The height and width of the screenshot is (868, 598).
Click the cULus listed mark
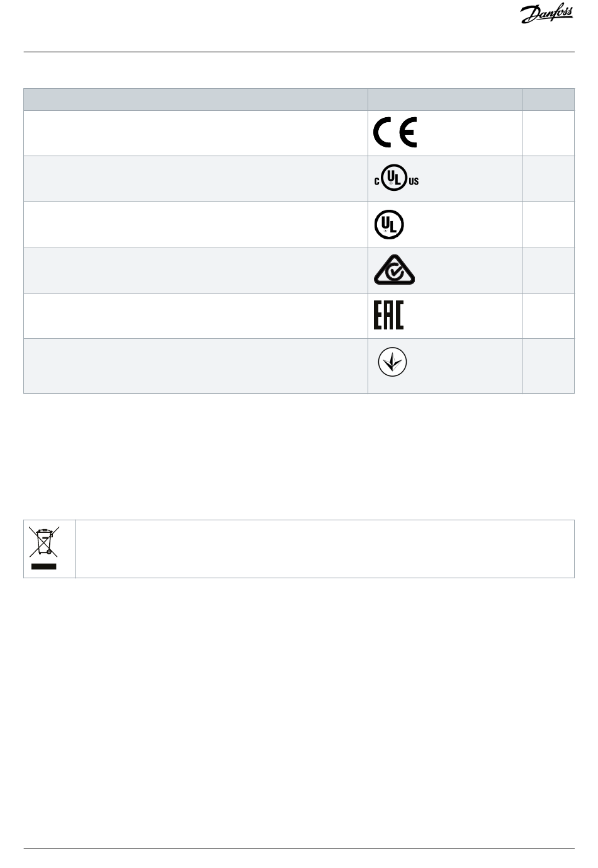(x=397, y=180)
